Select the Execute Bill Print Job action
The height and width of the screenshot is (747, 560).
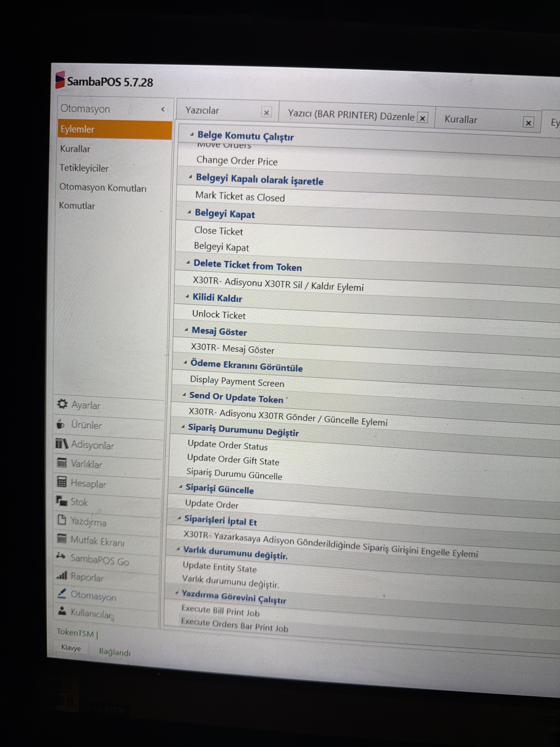pyautogui.click(x=220, y=611)
